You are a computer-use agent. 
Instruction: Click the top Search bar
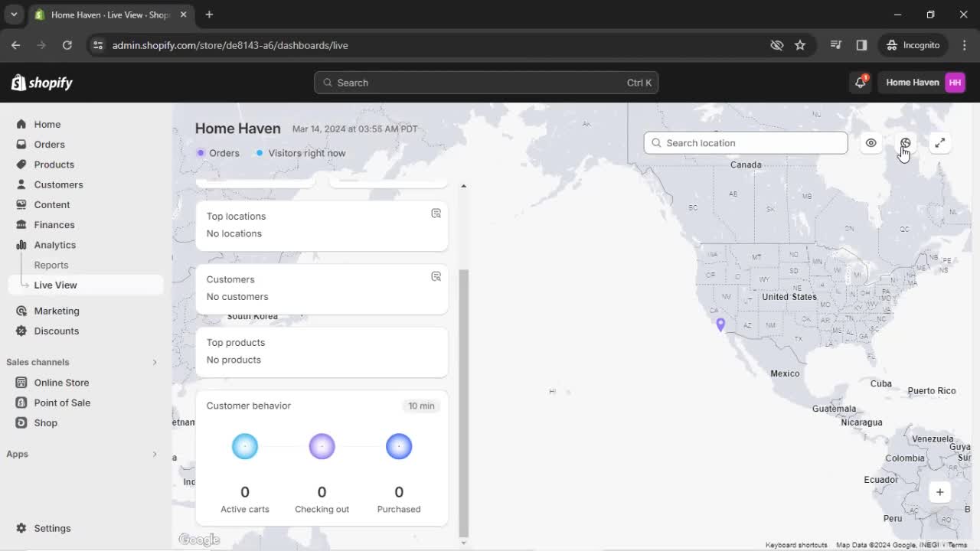pos(486,83)
